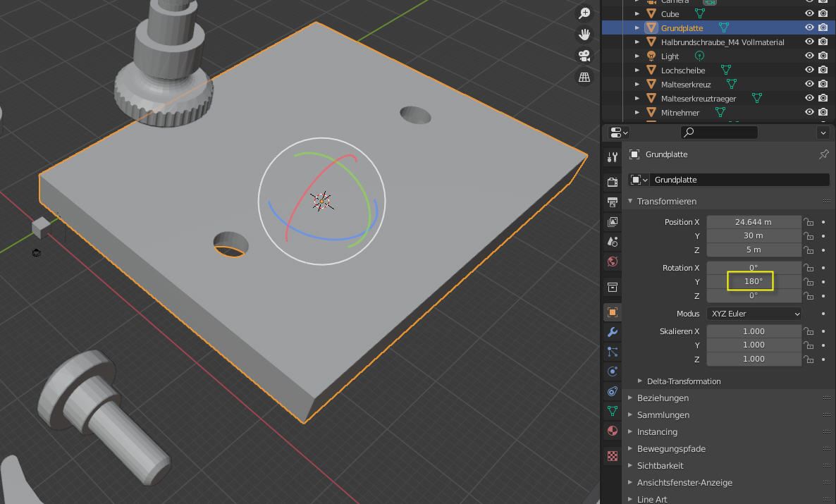This screenshot has height=504, width=836.
Task: Click the properties search field
Action: tap(719, 133)
